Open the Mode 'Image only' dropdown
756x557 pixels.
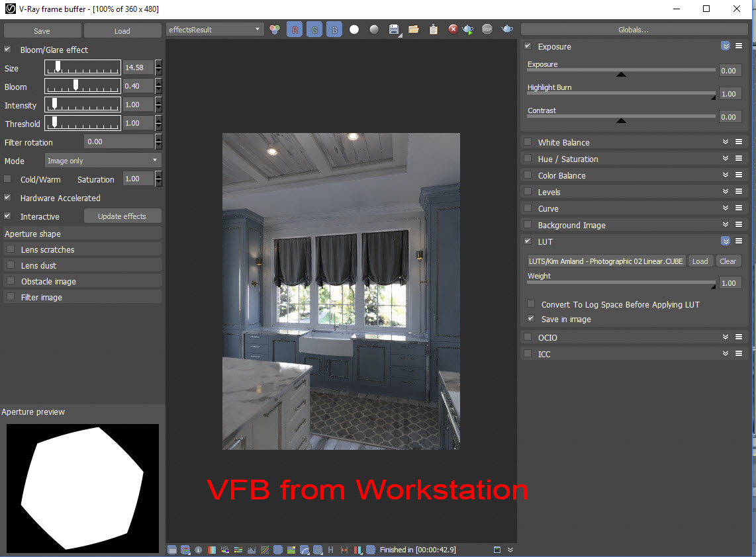[103, 161]
